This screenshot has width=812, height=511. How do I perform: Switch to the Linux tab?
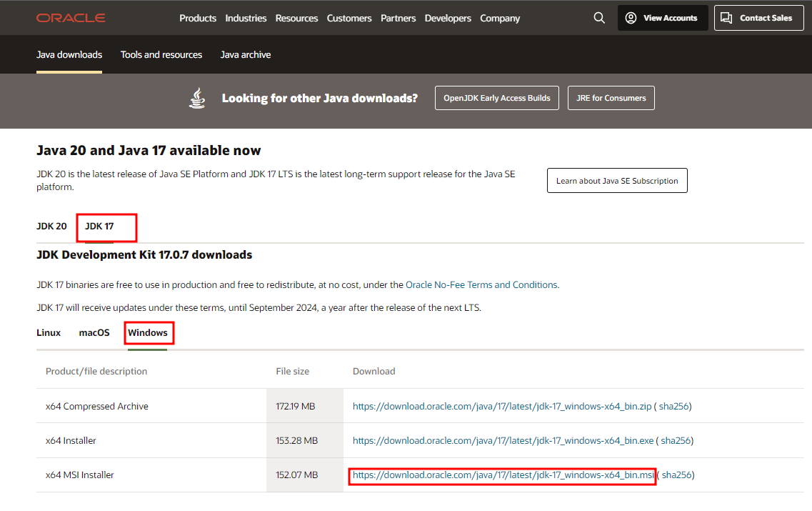pyautogui.click(x=48, y=333)
